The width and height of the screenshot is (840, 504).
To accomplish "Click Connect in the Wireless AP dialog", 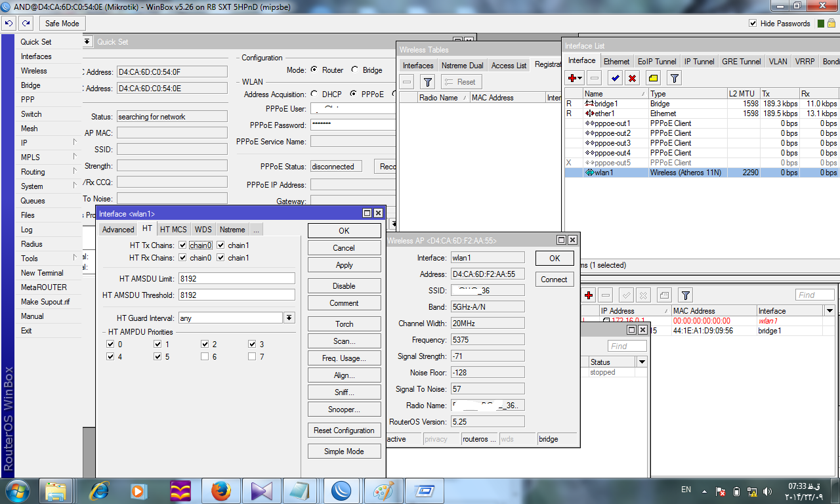I will pos(555,280).
